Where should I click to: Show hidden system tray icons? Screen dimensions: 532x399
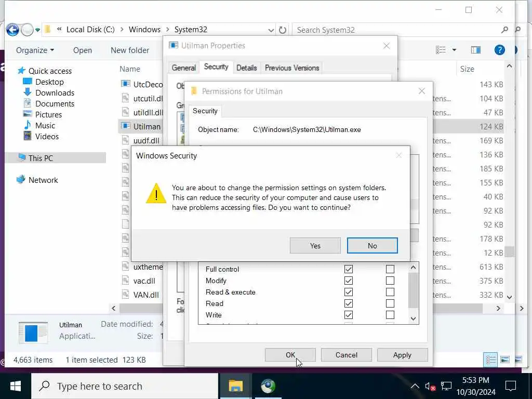pos(415,386)
